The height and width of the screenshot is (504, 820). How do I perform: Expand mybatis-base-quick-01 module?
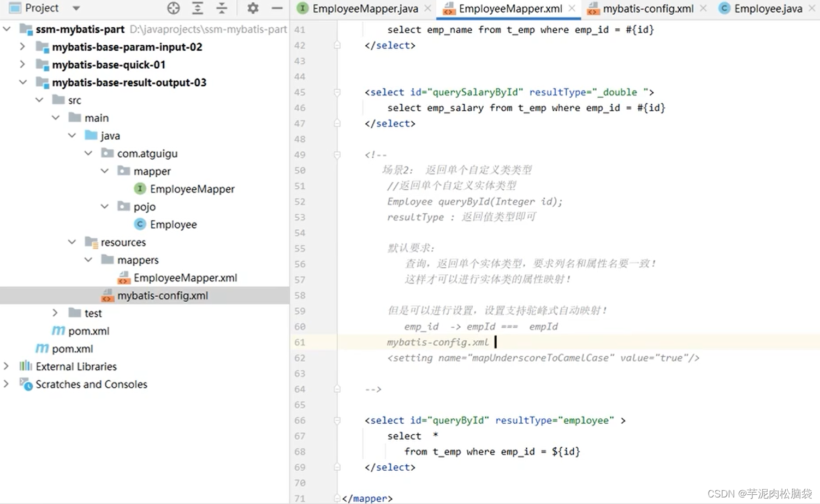tap(22, 64)
